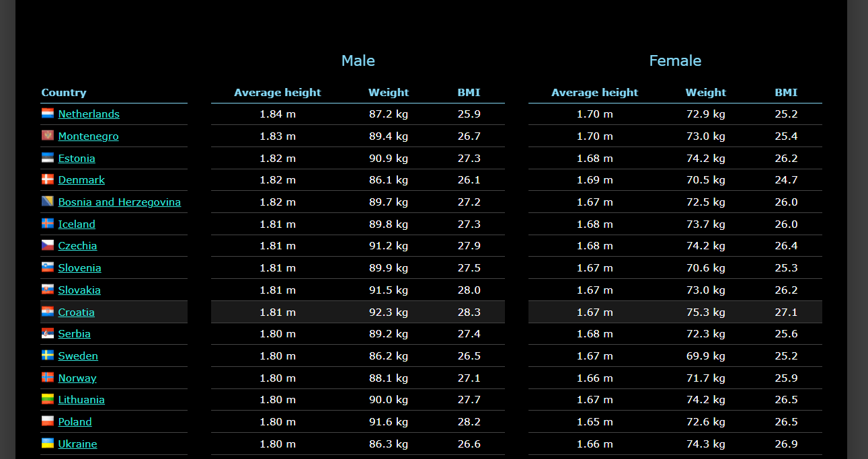Open the Slovenia country link
Viewport: 868px width, 459px height.
point(79,268)
